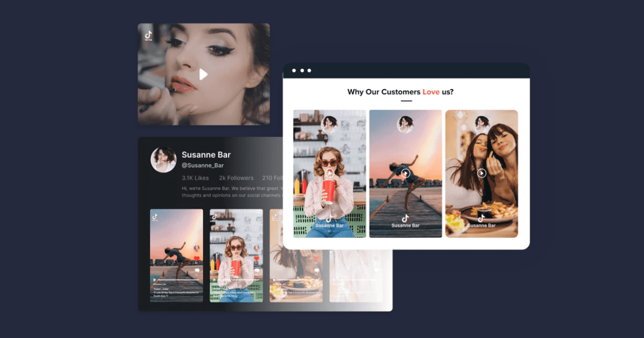Click the @Susanne_Bar username handle
Screen dimensions: 644x338
(202, 166)
